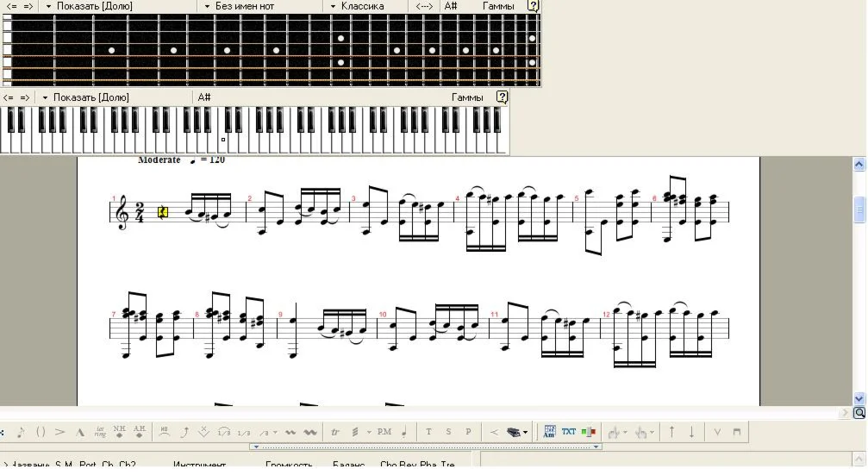The width and height of the screenshot is (868, 475).
Task: Open the fretboard Показать [Долю] dropdown
Action: point(89,6)
